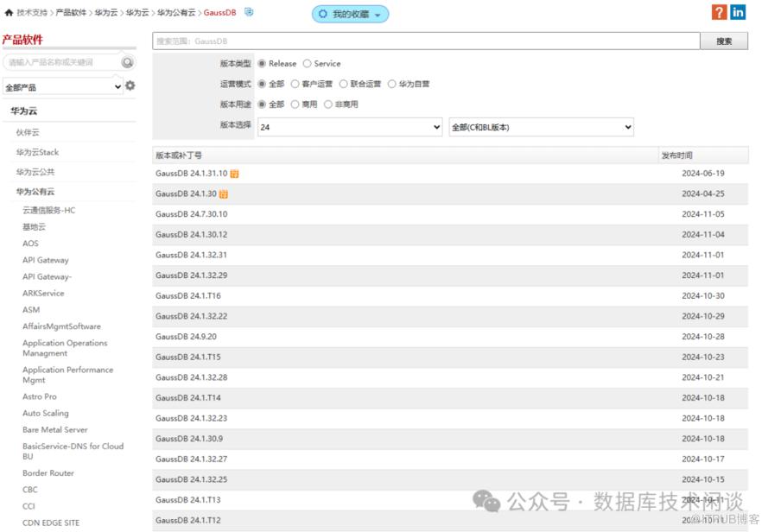Click the badge icon beside GaussDB 24.1.30

click(x=224, y=194)
